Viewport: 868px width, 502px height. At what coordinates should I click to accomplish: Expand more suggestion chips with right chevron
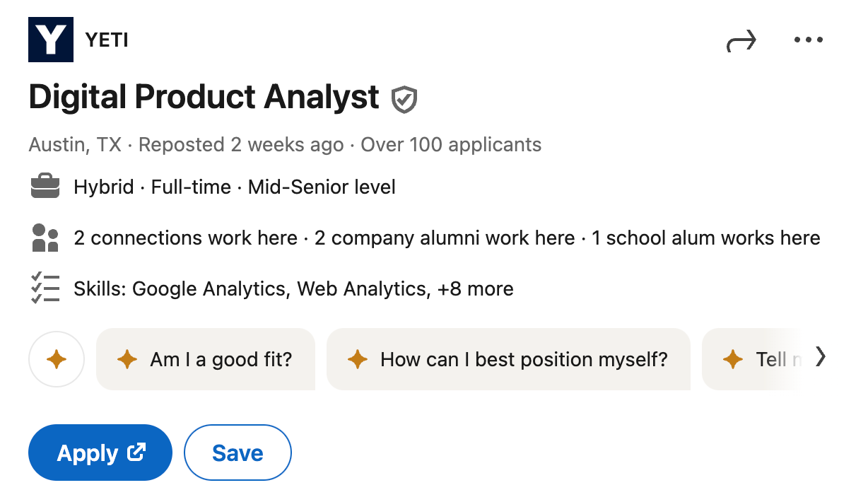tap(821, 358)
